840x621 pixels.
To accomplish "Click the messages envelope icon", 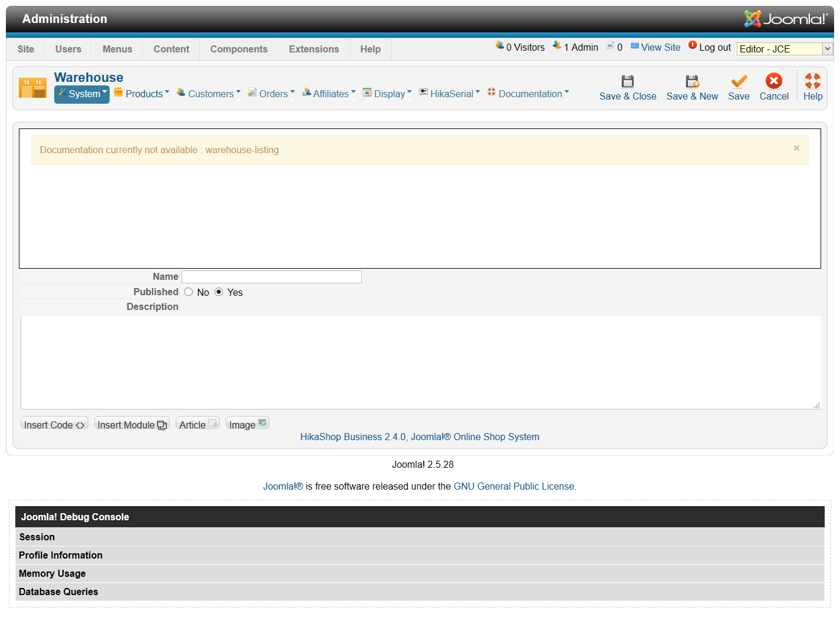I will (x=611, y=45).
